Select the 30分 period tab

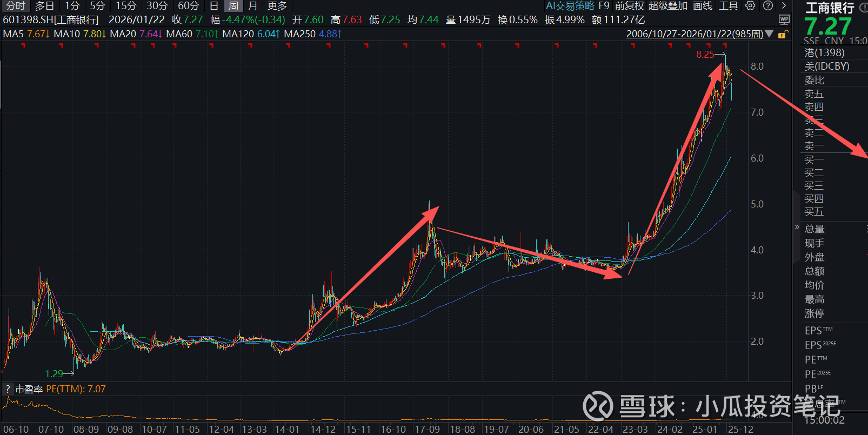click(157, 6)
